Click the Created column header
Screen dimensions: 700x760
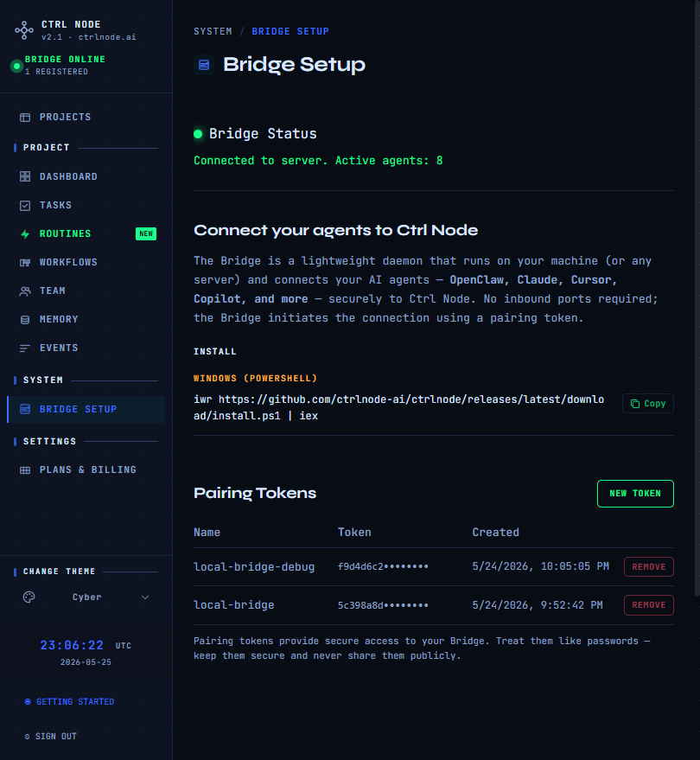click(495, 533)
